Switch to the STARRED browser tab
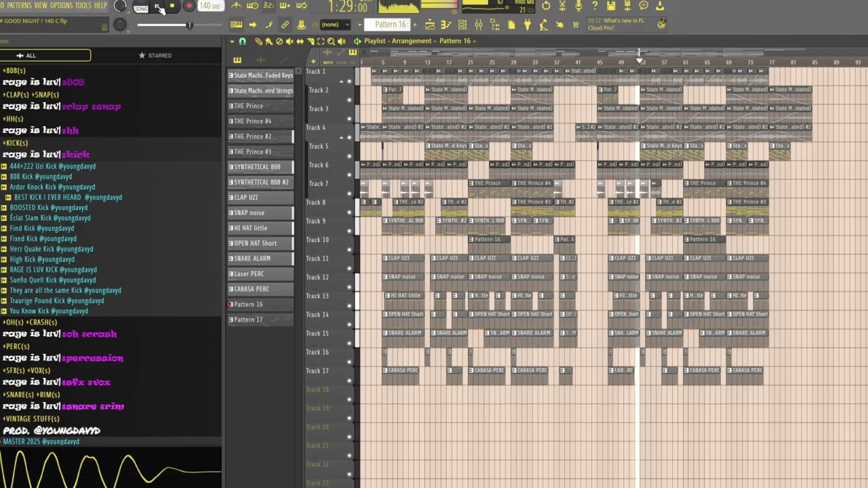The height and width of the screenshot is (488, 868). pyautogui.click(x=155, y=56)
